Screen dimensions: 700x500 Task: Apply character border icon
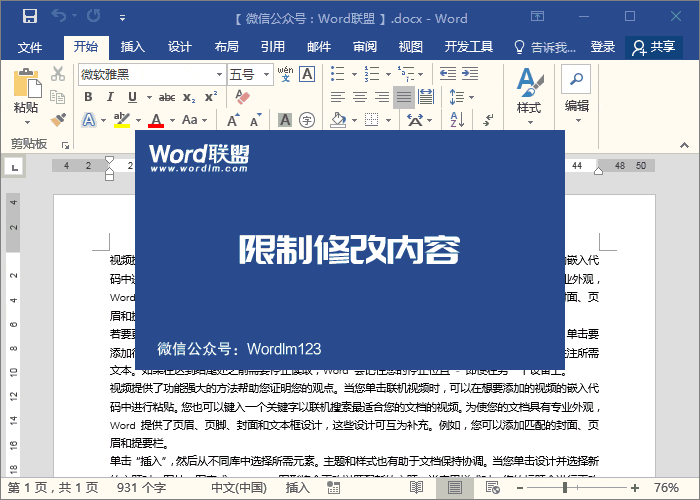click(307, 74)
